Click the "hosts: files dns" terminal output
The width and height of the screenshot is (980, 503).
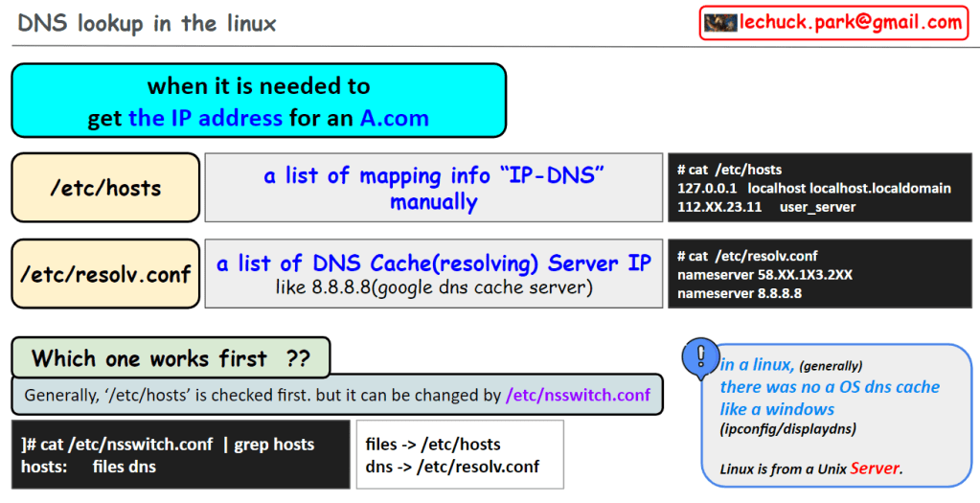(89, 467)
